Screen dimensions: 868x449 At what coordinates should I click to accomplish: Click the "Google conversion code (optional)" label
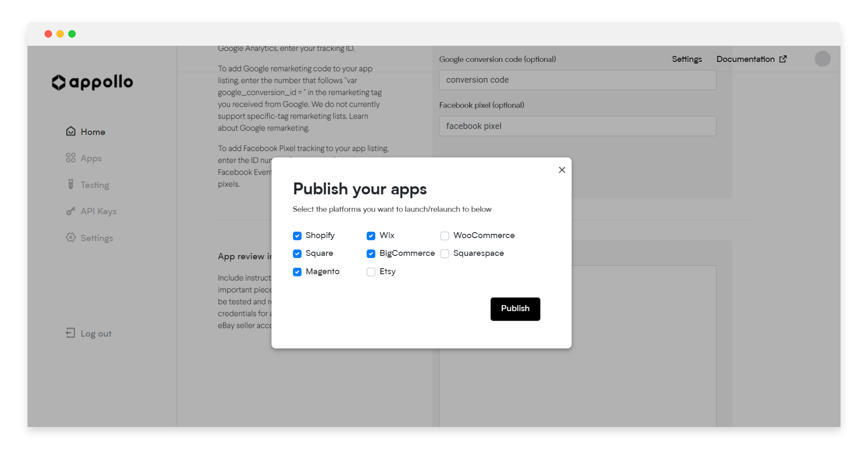(498, 59)
